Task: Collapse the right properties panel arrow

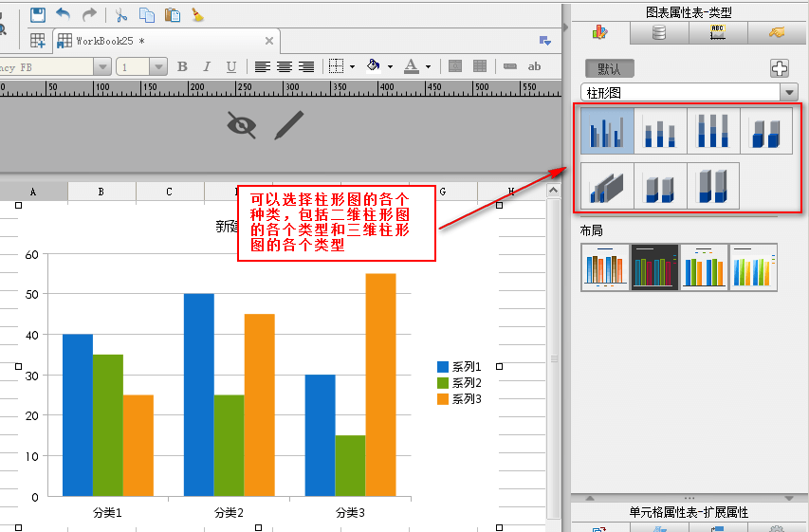Action: (565, 28)
